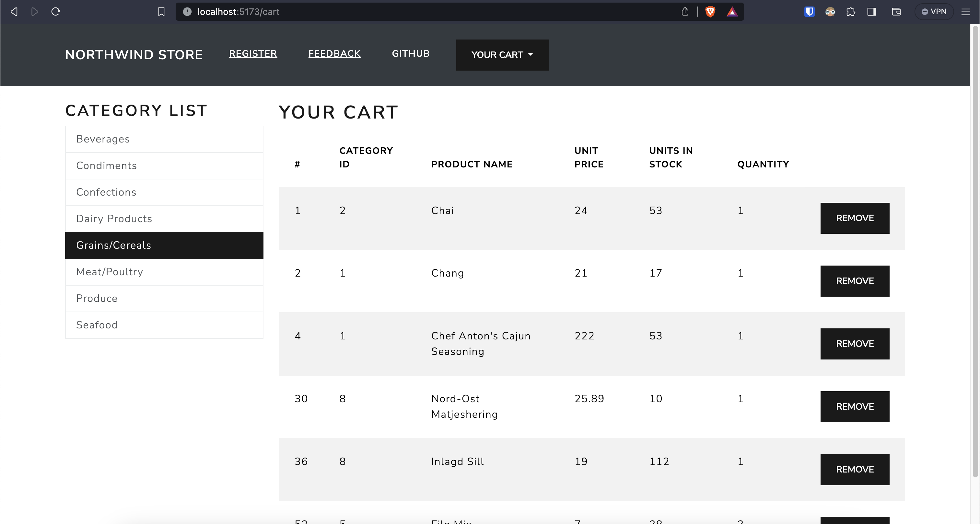980x524 pixels.
Task: Click the browser back arrow icon
Action: pos(14,12)
